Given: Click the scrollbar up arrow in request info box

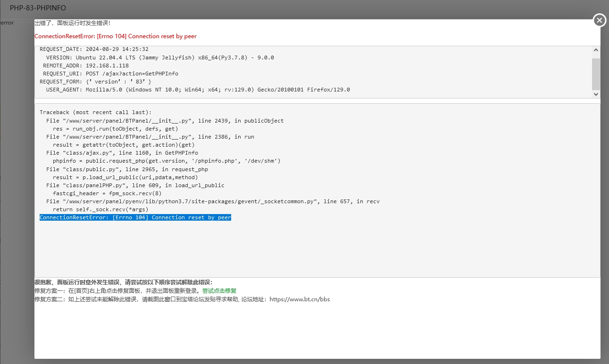Looking at the screenshot, I should [596, 50].
